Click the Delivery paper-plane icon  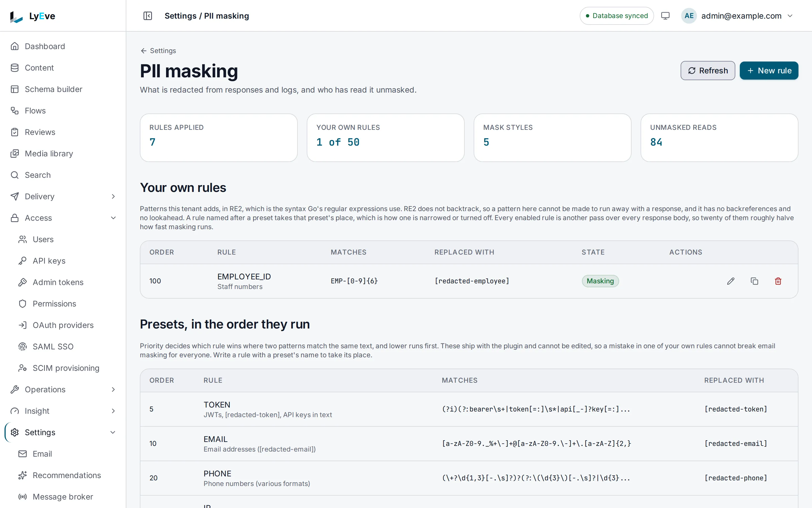14,196
